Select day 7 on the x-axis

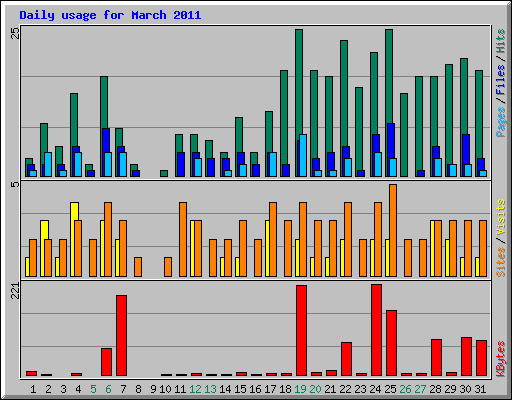pyautogui.click(x=123, y=389)
